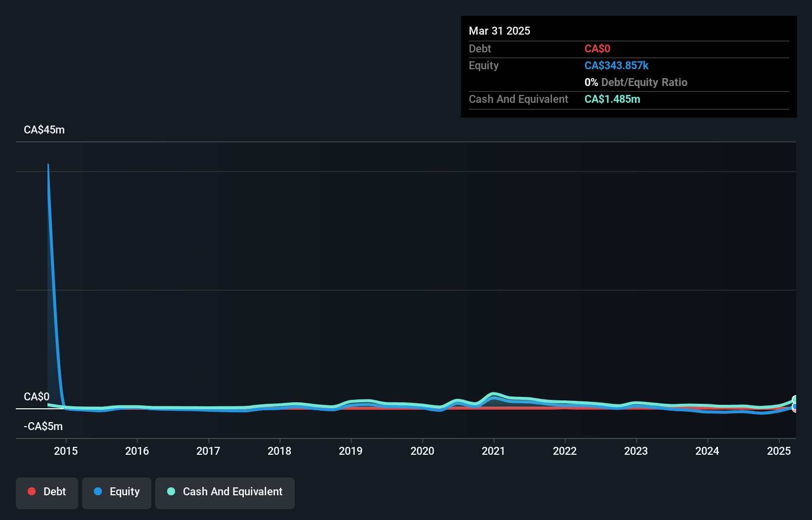Click the 2015 x-axis label

[66, 451]
